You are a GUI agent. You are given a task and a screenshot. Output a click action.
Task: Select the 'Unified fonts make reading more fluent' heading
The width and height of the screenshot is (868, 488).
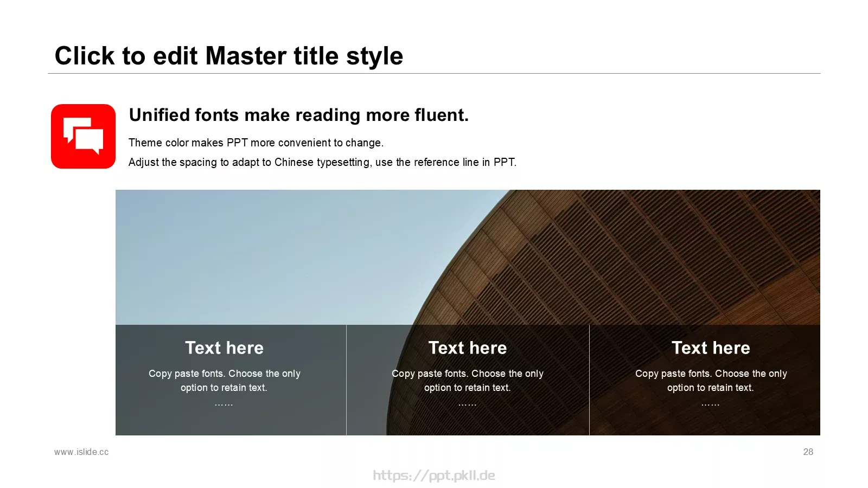299,115
